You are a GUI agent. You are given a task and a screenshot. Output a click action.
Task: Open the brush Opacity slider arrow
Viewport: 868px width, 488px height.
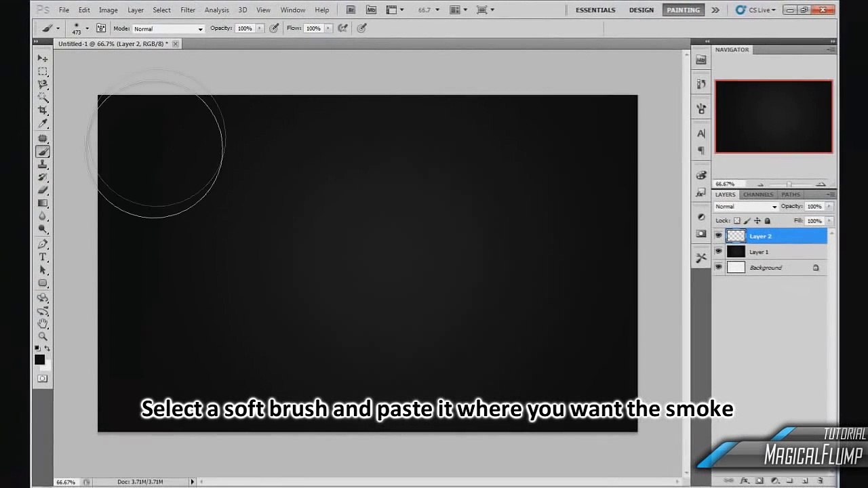[259, 28]
